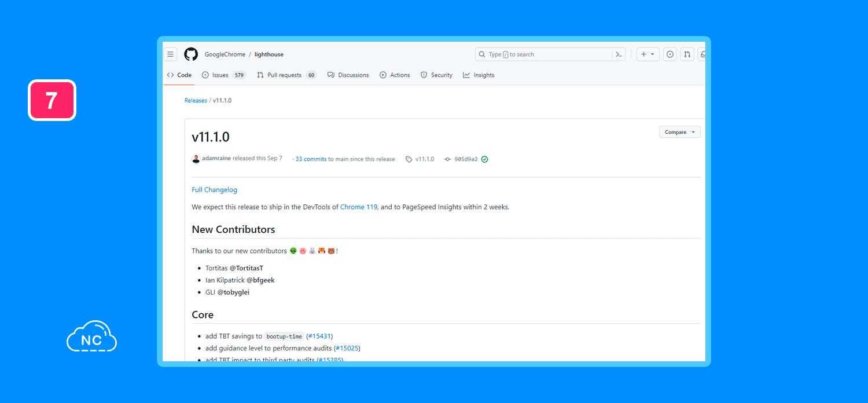This screenshot has height=403, width=868.
Task: Open the Security tab
Action: [436, 75]
